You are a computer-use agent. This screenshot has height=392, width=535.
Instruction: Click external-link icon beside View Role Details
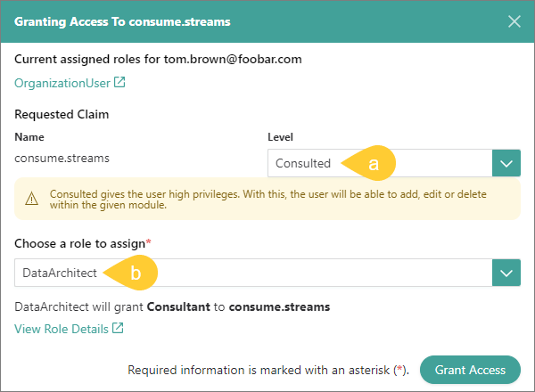[118, 329]
